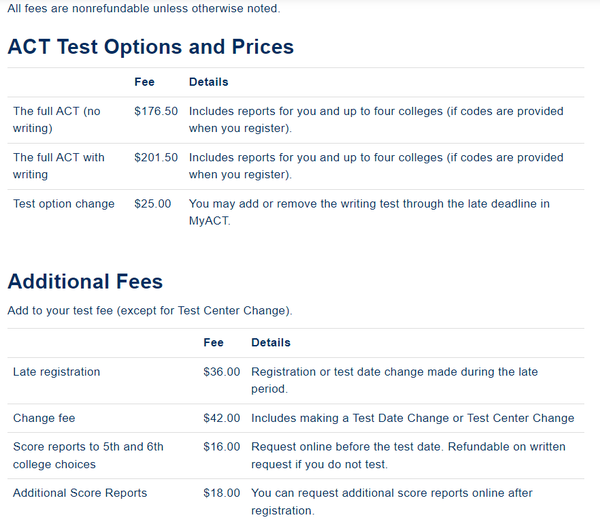This screenshot has width=600, height=524.
Task: Click the $42.00 change fee amount
Action: tap(222, 418)
